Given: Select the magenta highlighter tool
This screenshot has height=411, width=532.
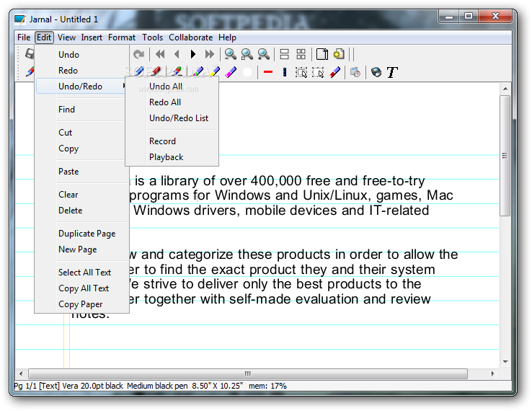Looking at the screenshot, I should tap(231, 72).
